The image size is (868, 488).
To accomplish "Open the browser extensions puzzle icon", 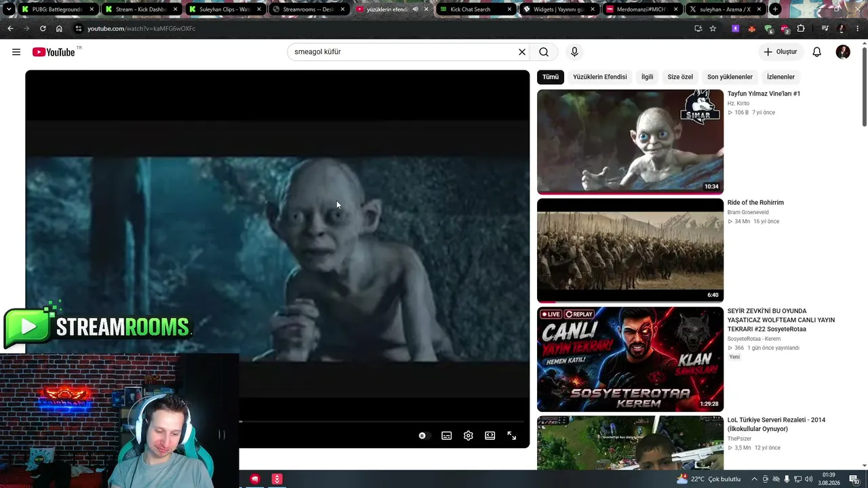I will click(x=801, y=28).
